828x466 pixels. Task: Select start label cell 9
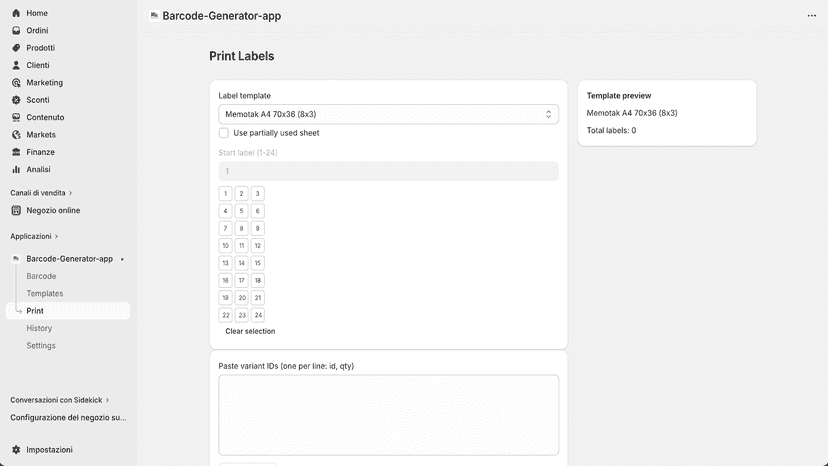(x=258, y=229)
